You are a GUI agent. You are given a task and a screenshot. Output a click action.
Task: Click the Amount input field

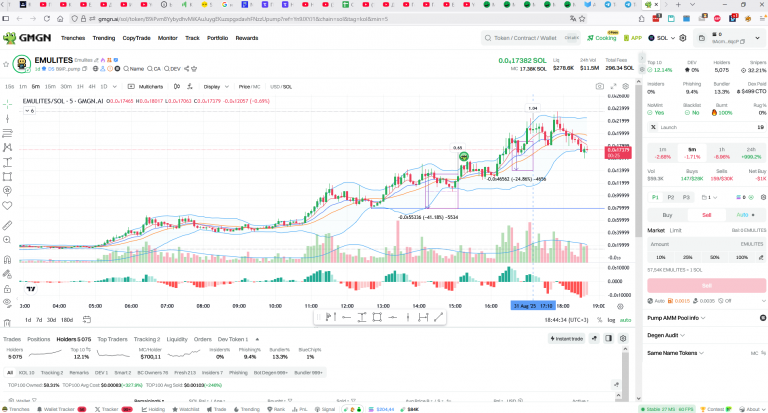[x=706, y=244]
